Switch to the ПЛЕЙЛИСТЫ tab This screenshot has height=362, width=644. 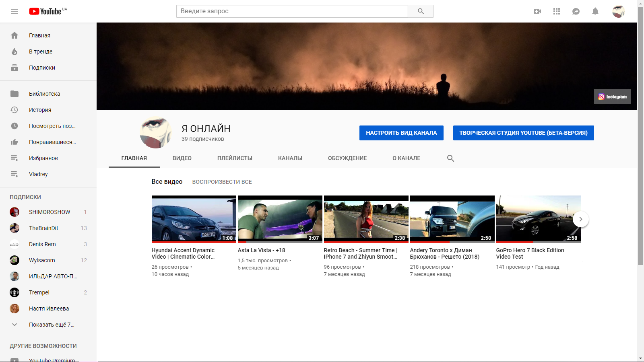point(235,158)
